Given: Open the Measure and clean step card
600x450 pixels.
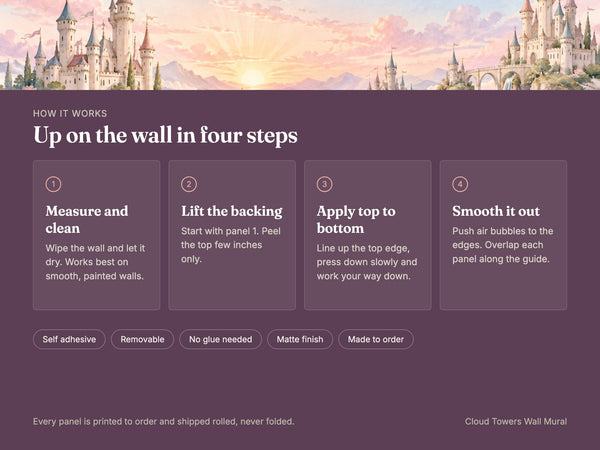Looking at the screenshot, I should 96,235.
